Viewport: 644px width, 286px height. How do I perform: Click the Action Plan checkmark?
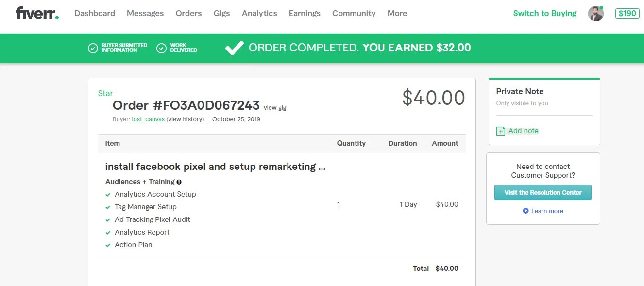108,245
